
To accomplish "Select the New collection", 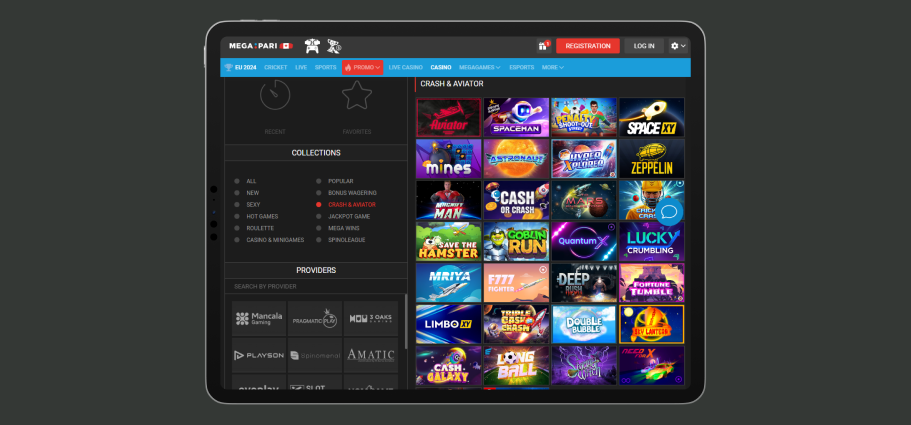I will [247, 193].
